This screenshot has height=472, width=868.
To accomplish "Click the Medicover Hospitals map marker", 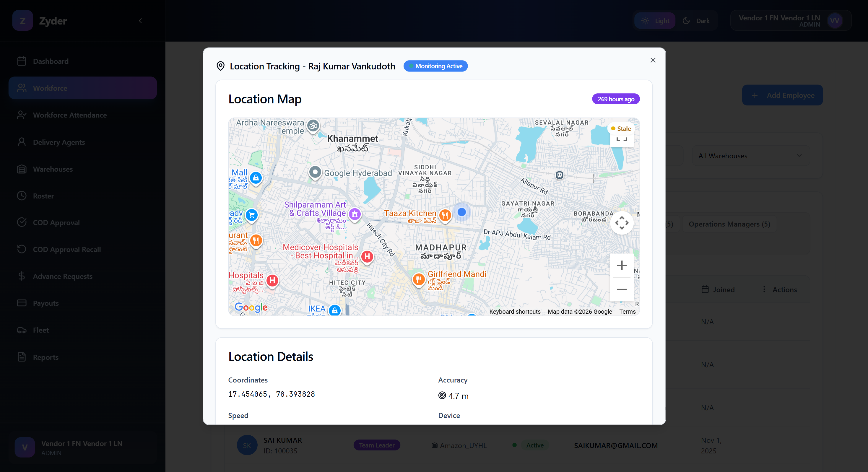I will tap(367, 256).
